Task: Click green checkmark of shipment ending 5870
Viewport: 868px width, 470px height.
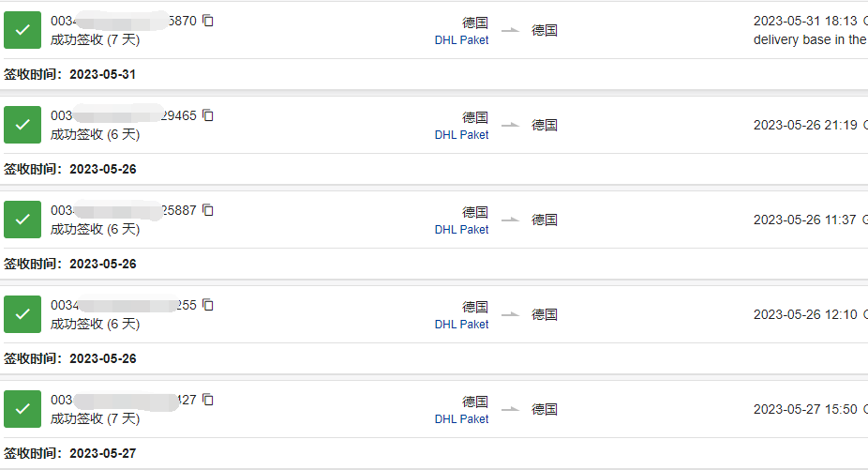Action: pyautogui.click(x=22, y=30)
